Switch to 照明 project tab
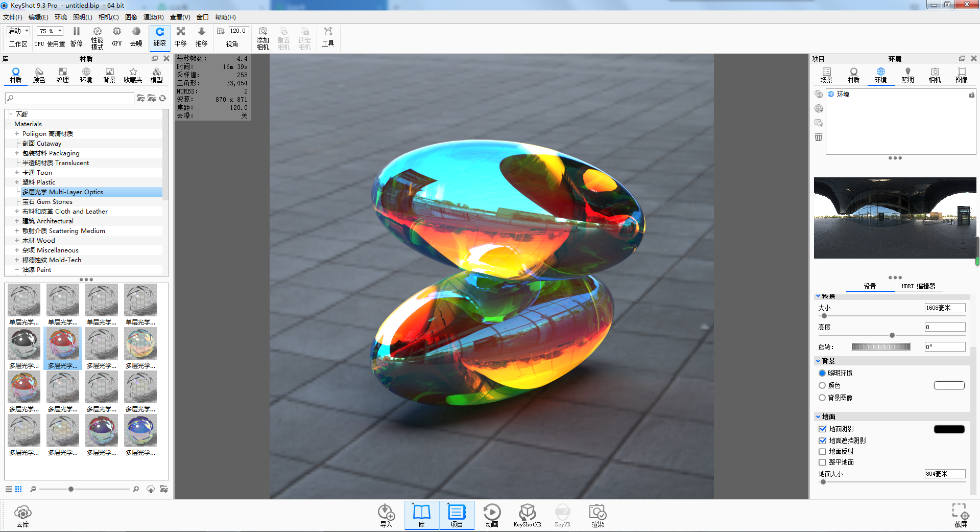 point(907,75)
